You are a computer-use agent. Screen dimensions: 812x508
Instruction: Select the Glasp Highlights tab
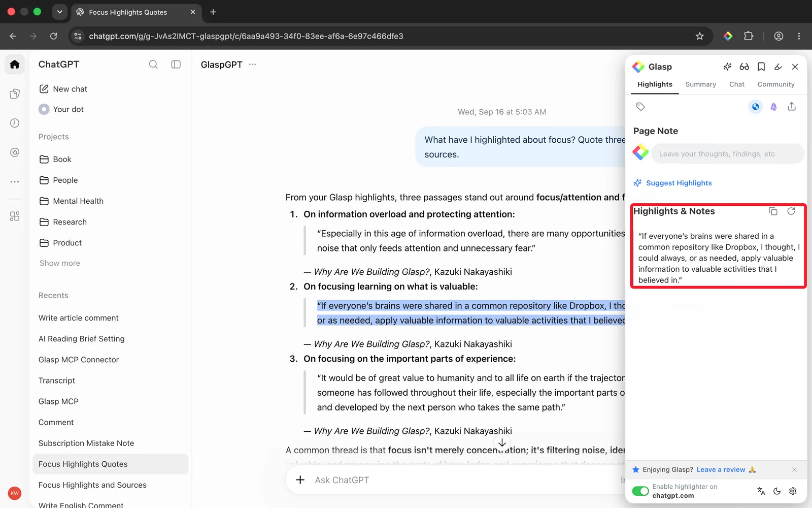655,84
